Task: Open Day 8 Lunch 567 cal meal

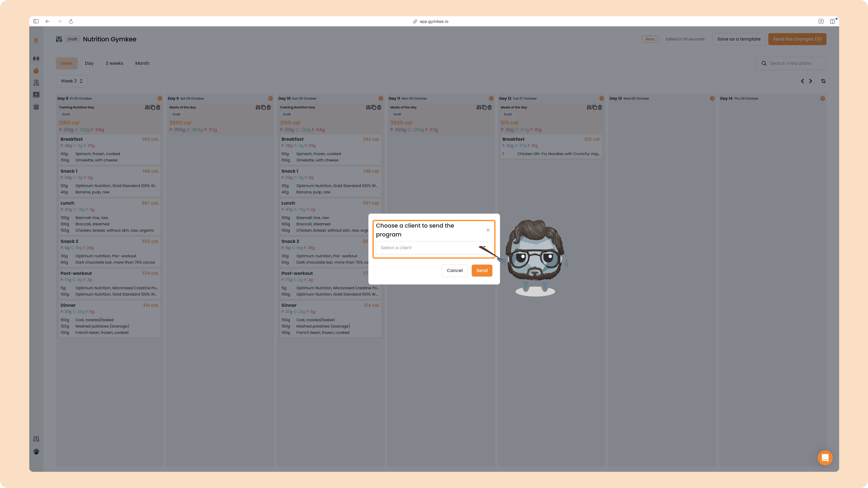Action: [x=110, y=217]
